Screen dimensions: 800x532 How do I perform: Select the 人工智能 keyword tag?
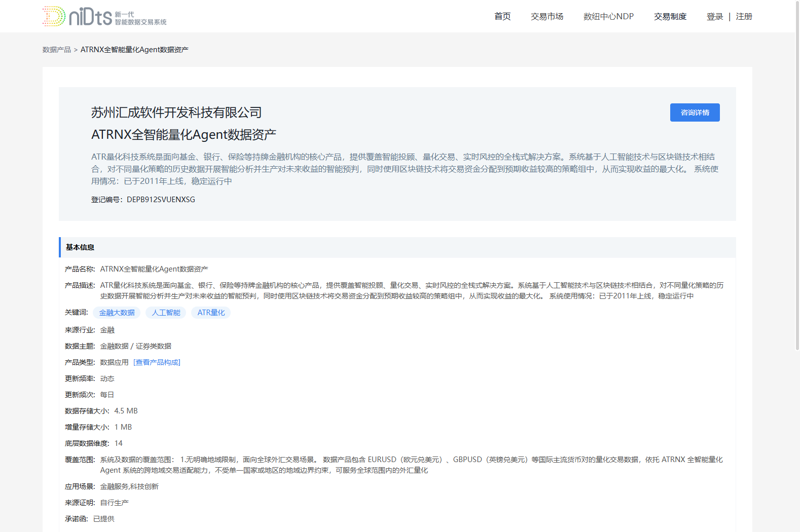point(166,313)
